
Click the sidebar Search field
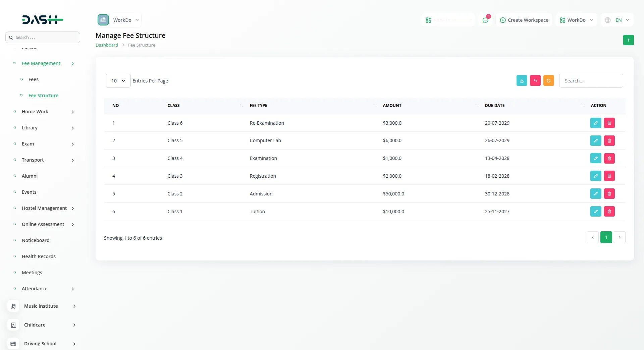tap(43, 38)
